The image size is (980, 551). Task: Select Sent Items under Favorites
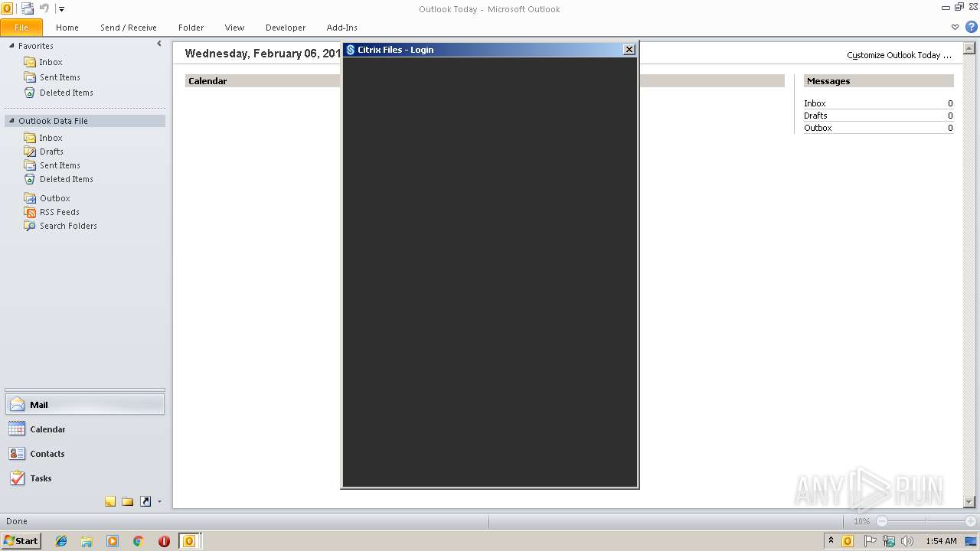60,77
